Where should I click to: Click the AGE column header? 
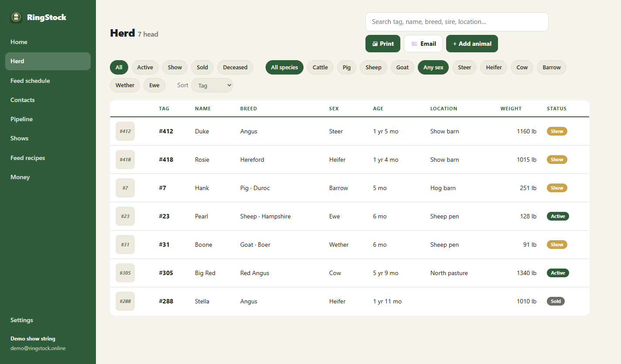(378, 109)
